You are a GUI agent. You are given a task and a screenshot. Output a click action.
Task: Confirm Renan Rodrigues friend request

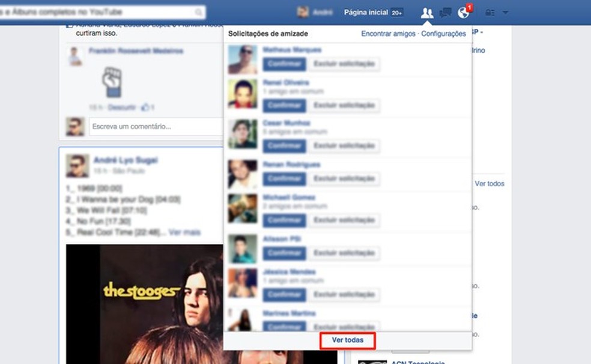click(285, 178)
